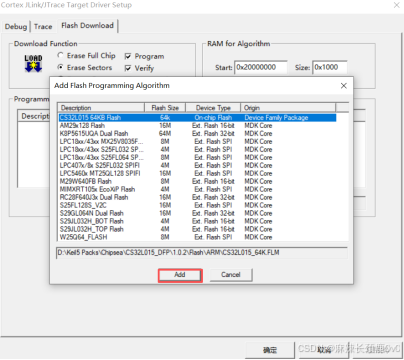Sort by the Flash Size column header
404x360 pixels.
tap(165, 108)
